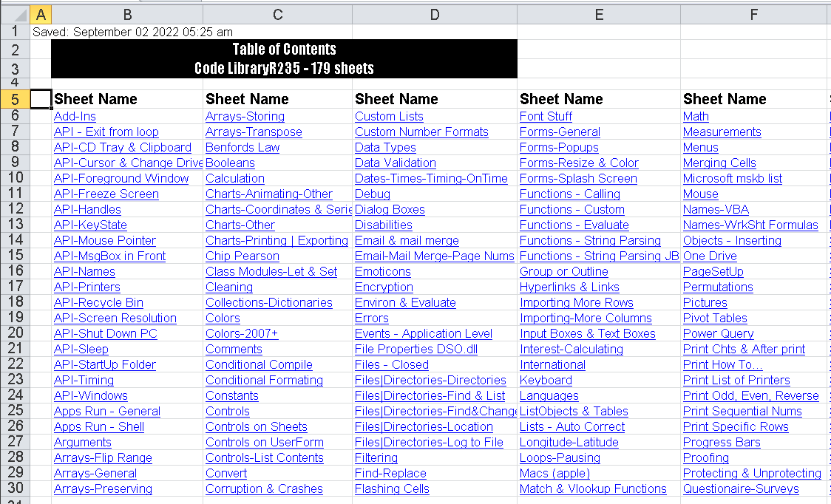Open the Chip Pearson link

[x=242, y=256]
